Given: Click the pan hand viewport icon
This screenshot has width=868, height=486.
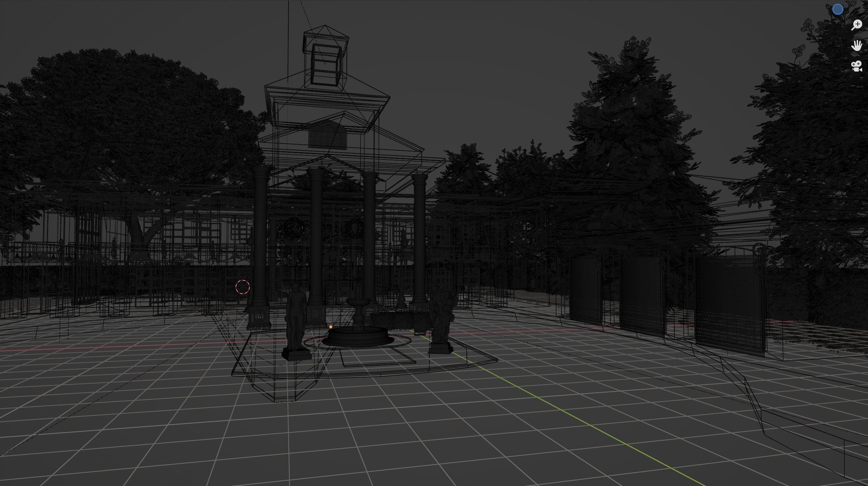Looking at the screenshot, I should pos(857,46).
